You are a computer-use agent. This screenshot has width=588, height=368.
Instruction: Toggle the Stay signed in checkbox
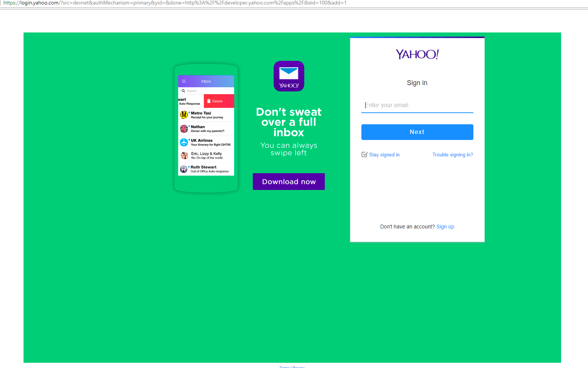pos(364,155)
